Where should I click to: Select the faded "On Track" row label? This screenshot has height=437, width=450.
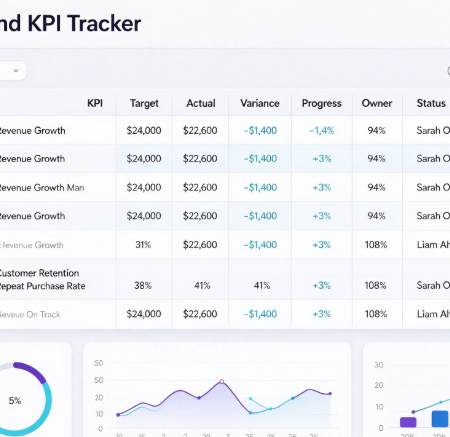tap(30, 314)
